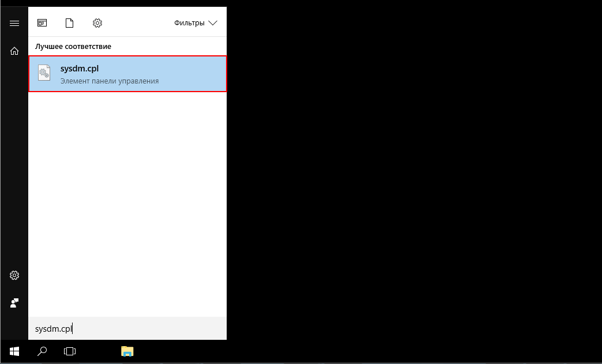Go to the Home view in the sidebar

coord(14,51)
